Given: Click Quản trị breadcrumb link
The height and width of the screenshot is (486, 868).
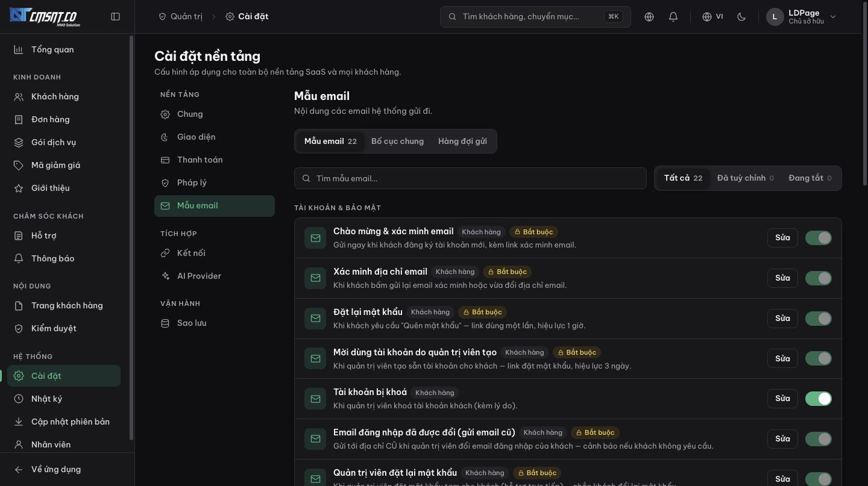Looking at the screenshot, I should (180, 17).
